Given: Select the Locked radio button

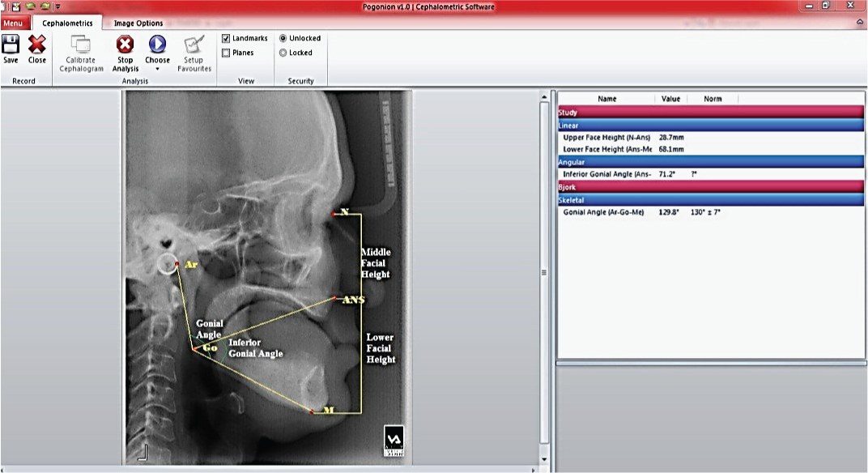Looking at the screenshot, I should (283, 53).
